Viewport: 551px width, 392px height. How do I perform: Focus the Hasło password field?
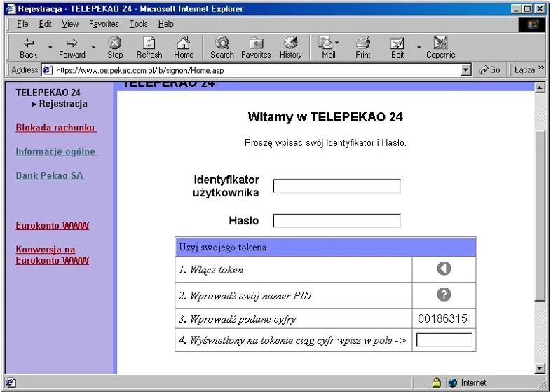point(336,221)
